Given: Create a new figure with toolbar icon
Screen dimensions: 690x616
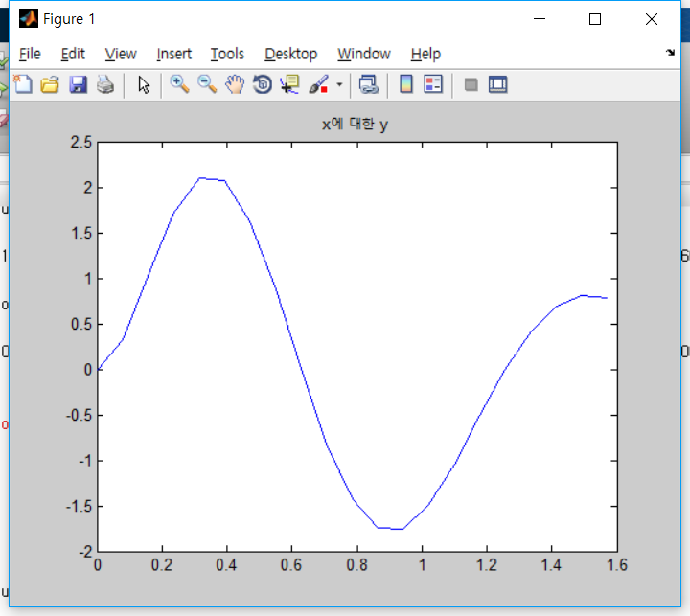Looking at the screenshot, I should pos(23,84).
